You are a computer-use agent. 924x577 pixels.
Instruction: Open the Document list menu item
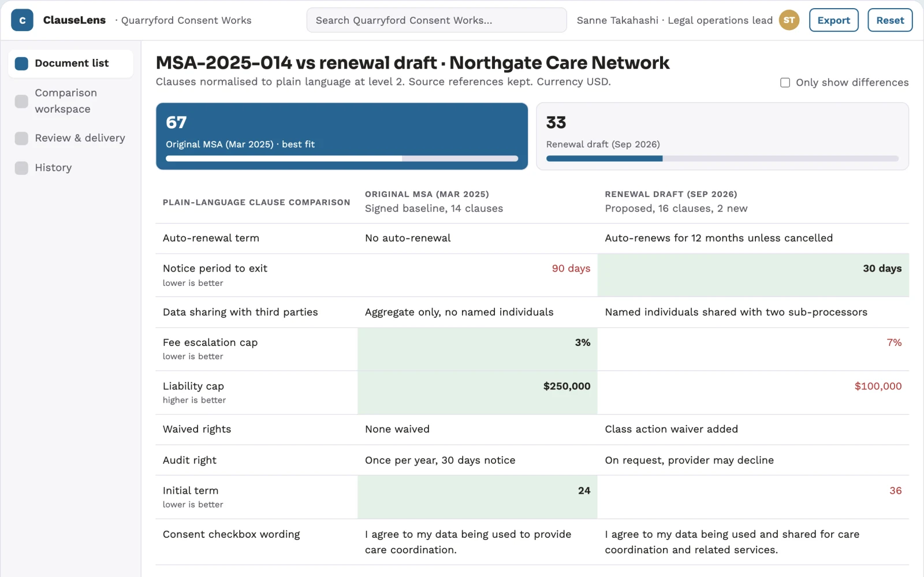(70, 64)
